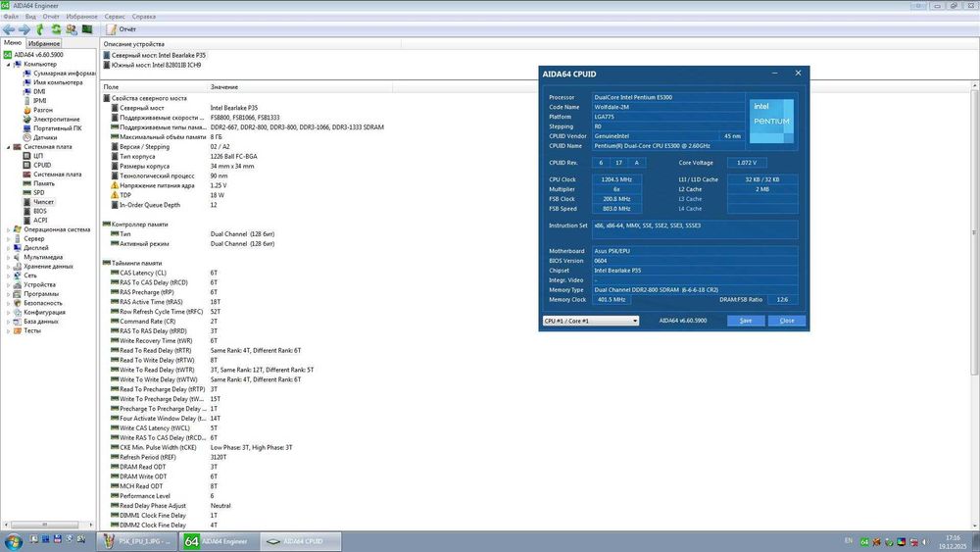980x552 pixels.
Task: Open the Сервис menu
Action: (115, 17)
